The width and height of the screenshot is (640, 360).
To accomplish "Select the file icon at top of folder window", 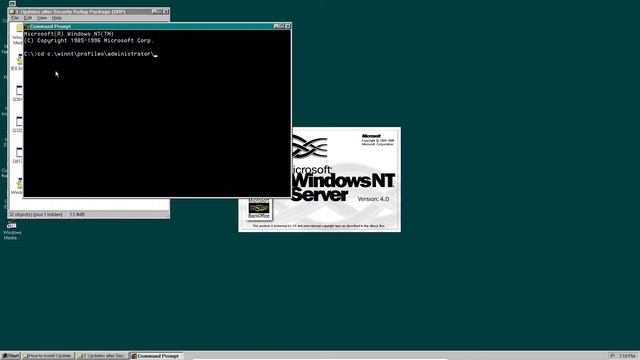I will (x=19, y=28).
